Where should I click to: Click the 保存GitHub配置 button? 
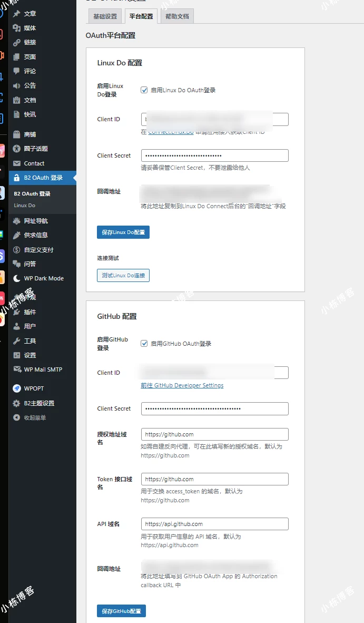[x=122, y=611]
